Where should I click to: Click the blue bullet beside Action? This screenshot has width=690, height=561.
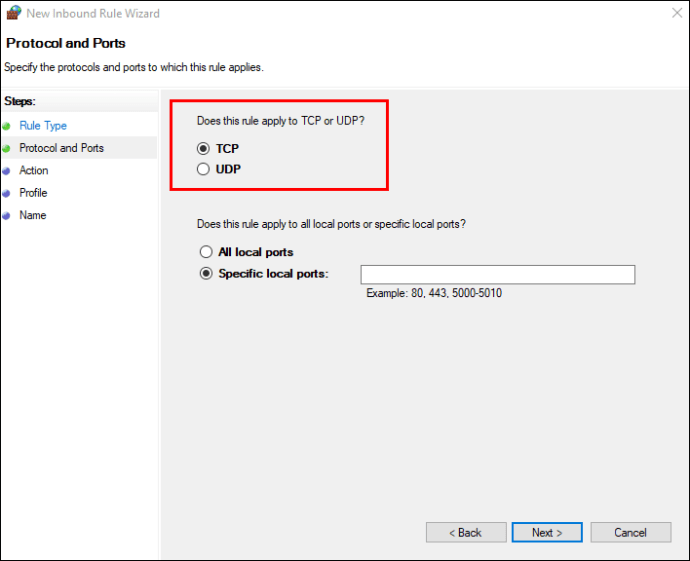[x=7, y=171]
